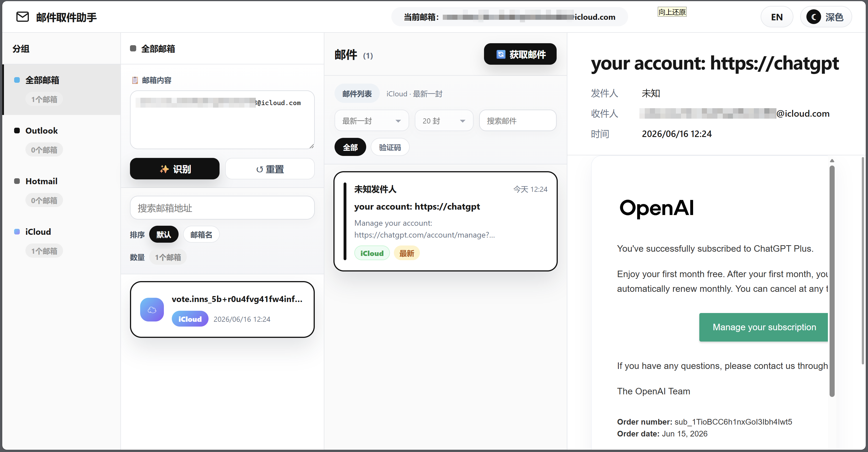Click the 1个邮箱 badge under 全部邮箱
Viewport: 868px width, 452px height.
[x=44, y=99]
